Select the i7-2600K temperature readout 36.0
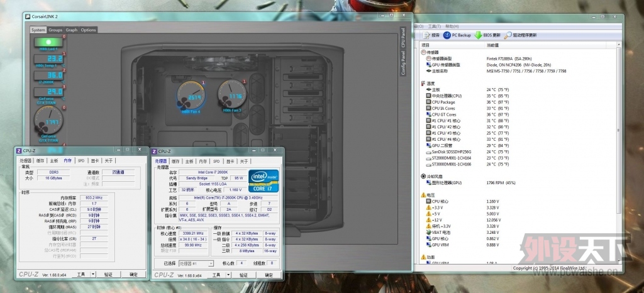 (48, 75)
